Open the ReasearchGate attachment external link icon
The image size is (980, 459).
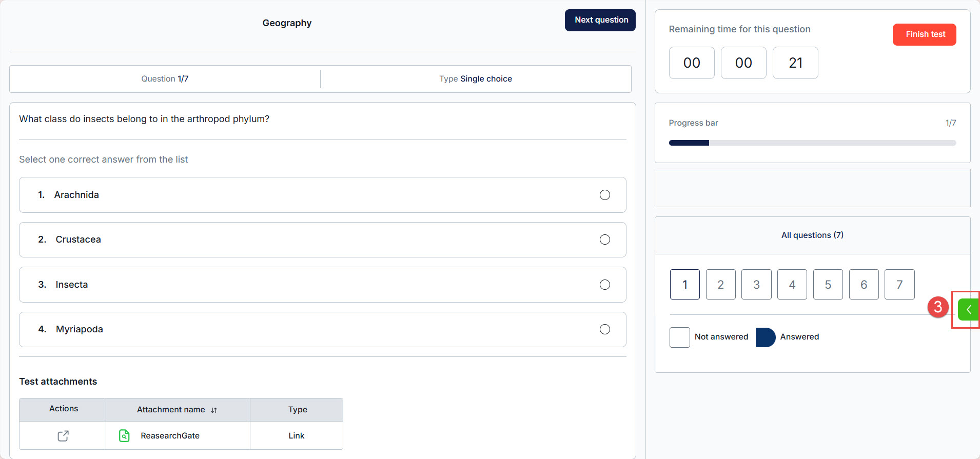click(63, 436)
